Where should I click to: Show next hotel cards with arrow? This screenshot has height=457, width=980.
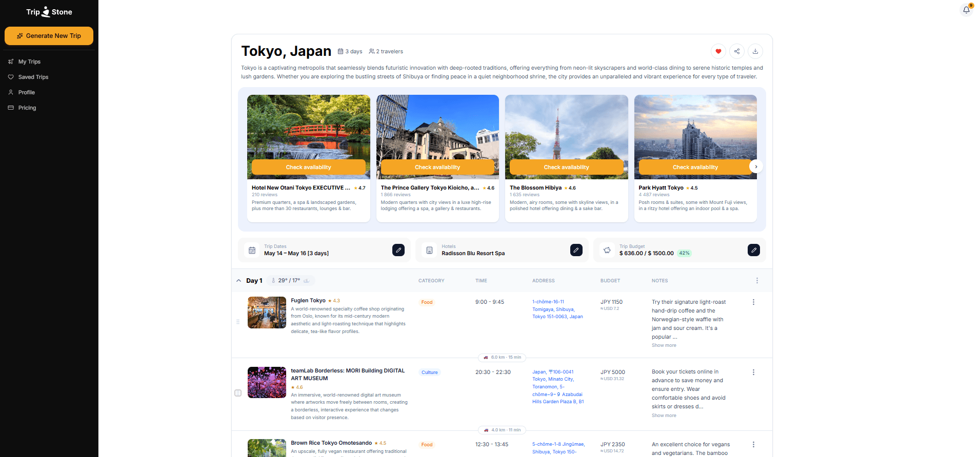click(756, 167)
